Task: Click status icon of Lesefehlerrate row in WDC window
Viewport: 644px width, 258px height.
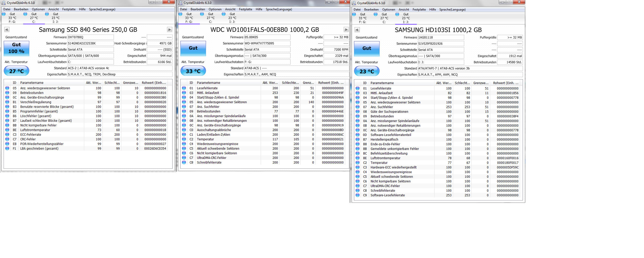Action: 184,88
